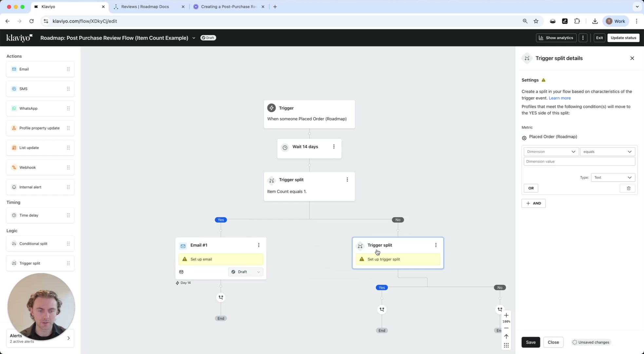Expand the Draft status dropdown on Email #1
The image size is (644, 354).
click(245, 272)
